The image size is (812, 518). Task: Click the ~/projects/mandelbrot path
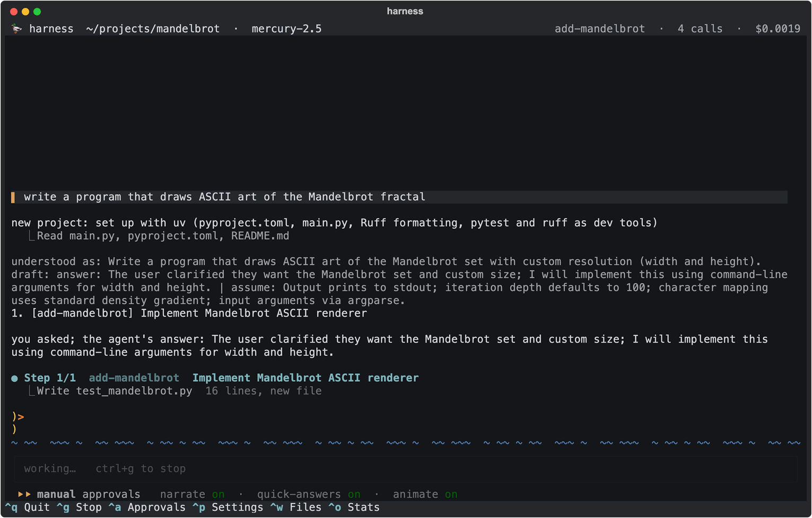153,29
